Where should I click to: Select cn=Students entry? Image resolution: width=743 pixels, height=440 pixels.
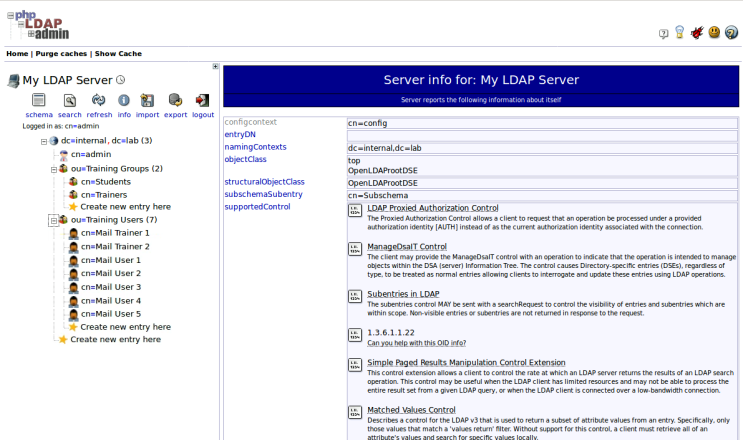pyautogui.click(x=106, y=182)
